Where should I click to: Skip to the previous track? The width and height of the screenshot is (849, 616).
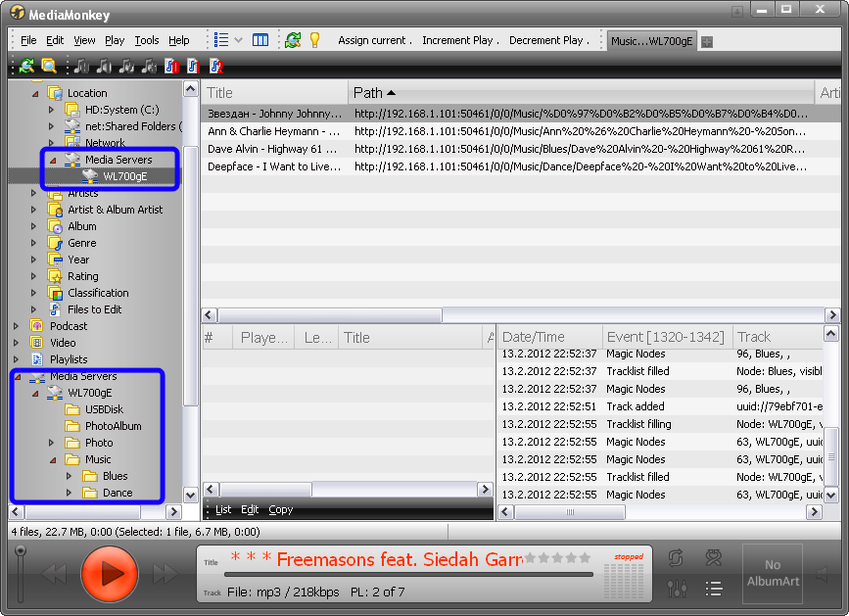54,574
